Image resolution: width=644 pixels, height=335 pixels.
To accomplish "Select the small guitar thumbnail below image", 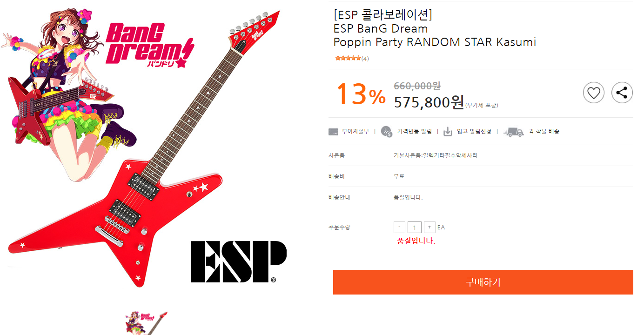I will pyautogui.click(x=147, y=323).
